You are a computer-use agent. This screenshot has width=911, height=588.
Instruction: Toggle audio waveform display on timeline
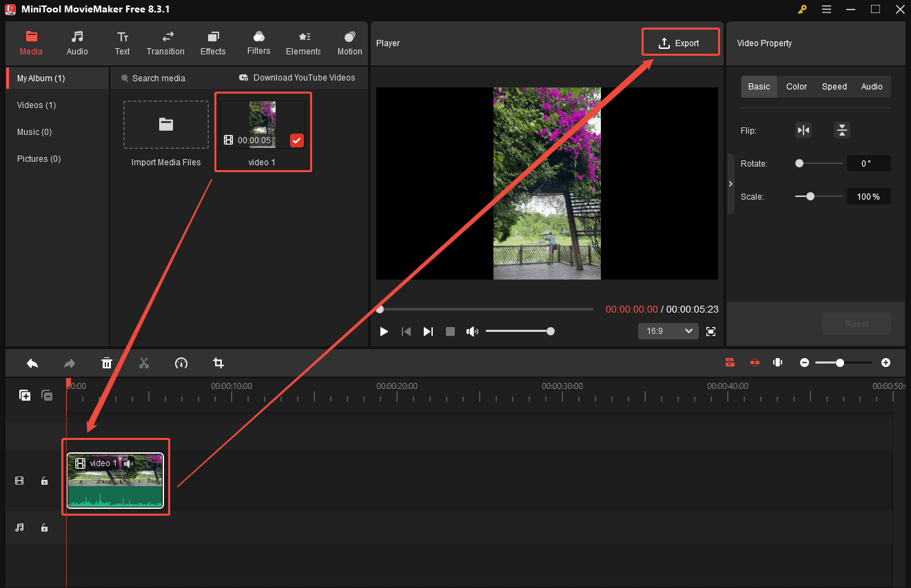[x=777, y=363]
